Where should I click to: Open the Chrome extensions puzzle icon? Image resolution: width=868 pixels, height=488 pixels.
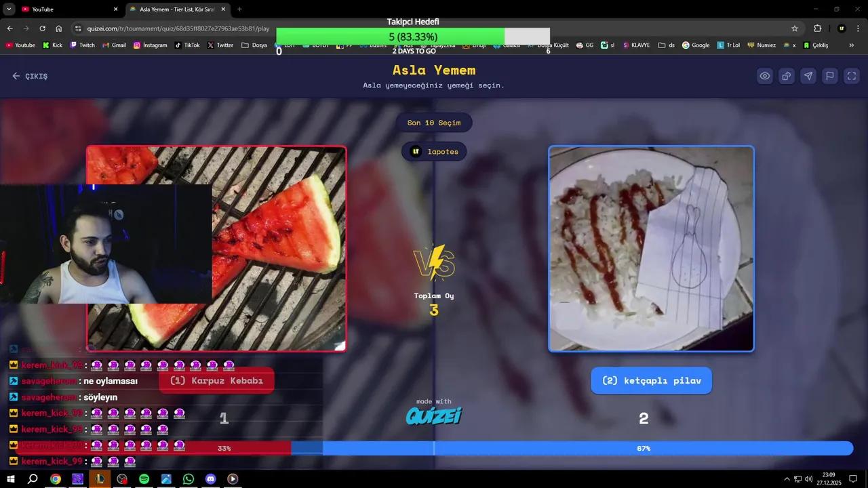817,28
